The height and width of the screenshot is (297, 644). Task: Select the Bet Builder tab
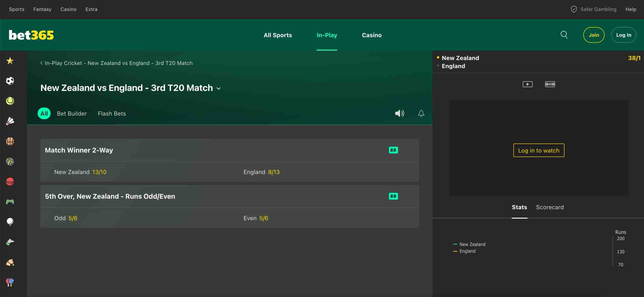pyautogui.click(x=72, y=114)
